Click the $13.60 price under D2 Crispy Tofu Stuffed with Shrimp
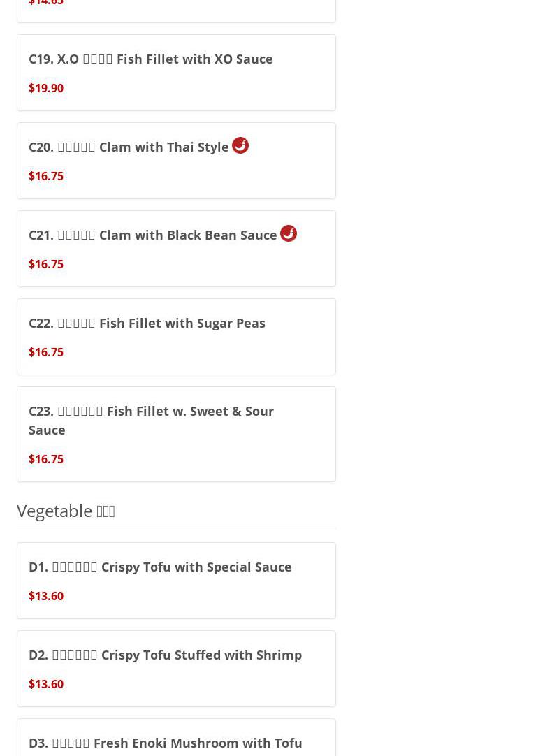538x756 pixels. [x=46, y=684]
